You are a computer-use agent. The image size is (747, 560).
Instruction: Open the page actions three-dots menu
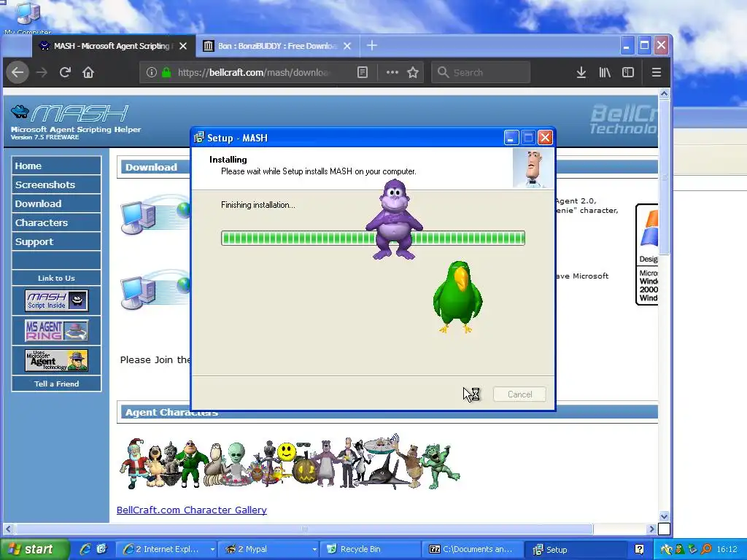pyautogui.click(x=392, y=72)
